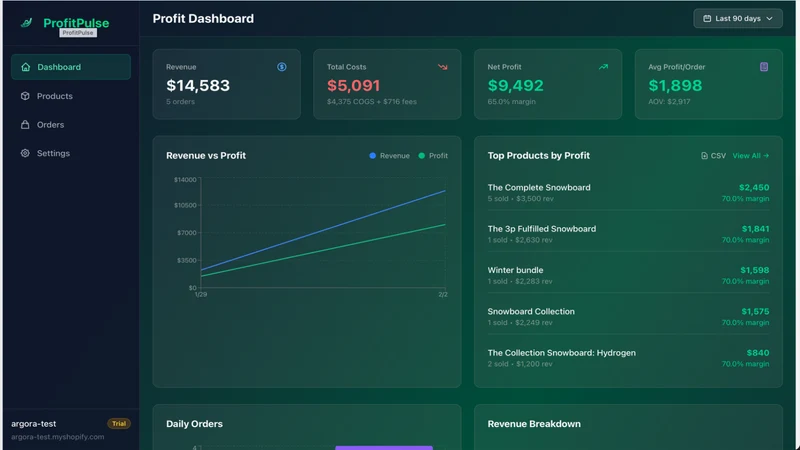
Task: Click the Net Profit upward trend icon
Action: point(603,67)
